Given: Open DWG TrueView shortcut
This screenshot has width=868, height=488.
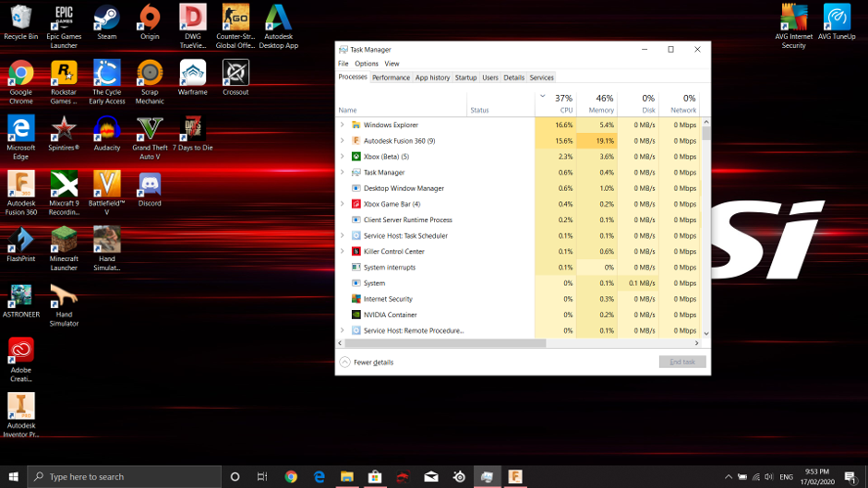Looking at the screenshot, I should click(x=193, y=27).
